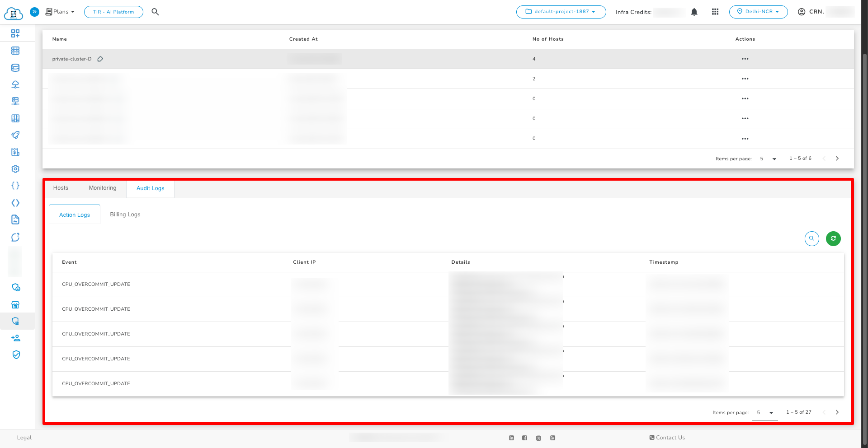The width and height of the screenshot is (868, 448).
Task: Open the Contact Us link in footer
Action: [667, 437]
